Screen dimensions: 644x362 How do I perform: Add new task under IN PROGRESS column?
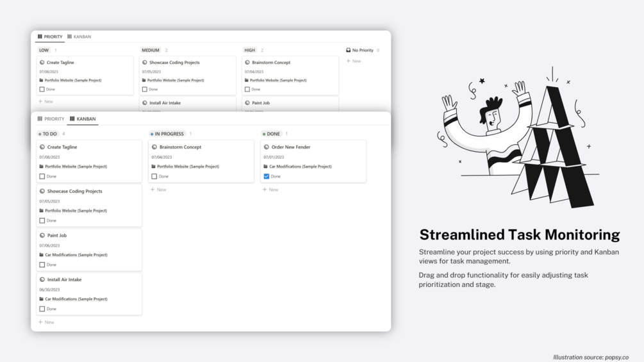coord(158,190)
